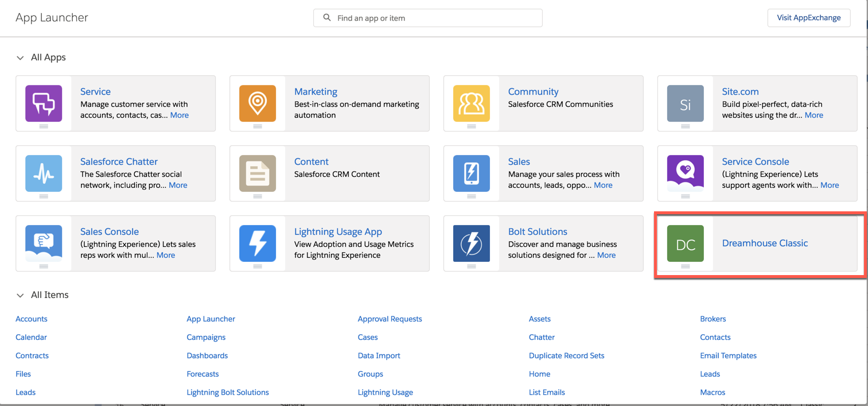
Task: Select the gray Site.com 'Si' icon
Action: (686, 103)
